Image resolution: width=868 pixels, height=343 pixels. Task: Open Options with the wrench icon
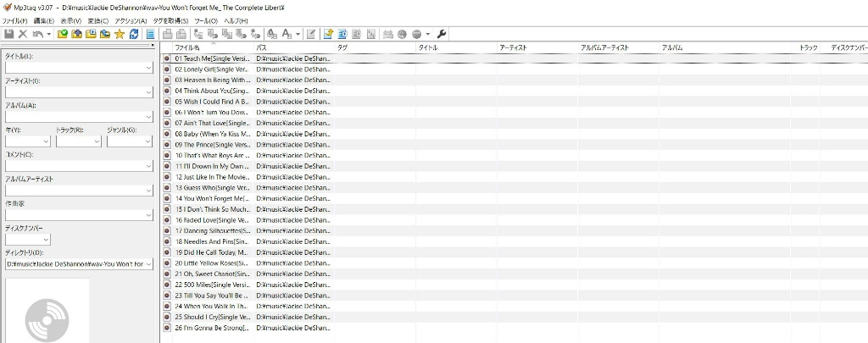coord(442,34)
